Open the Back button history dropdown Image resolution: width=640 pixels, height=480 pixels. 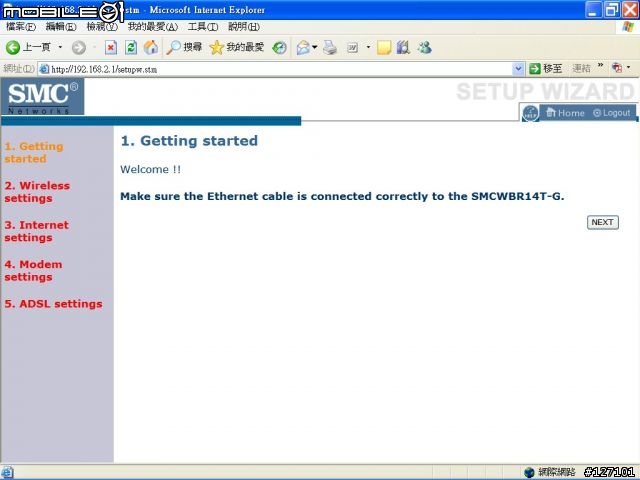[60, 47]
